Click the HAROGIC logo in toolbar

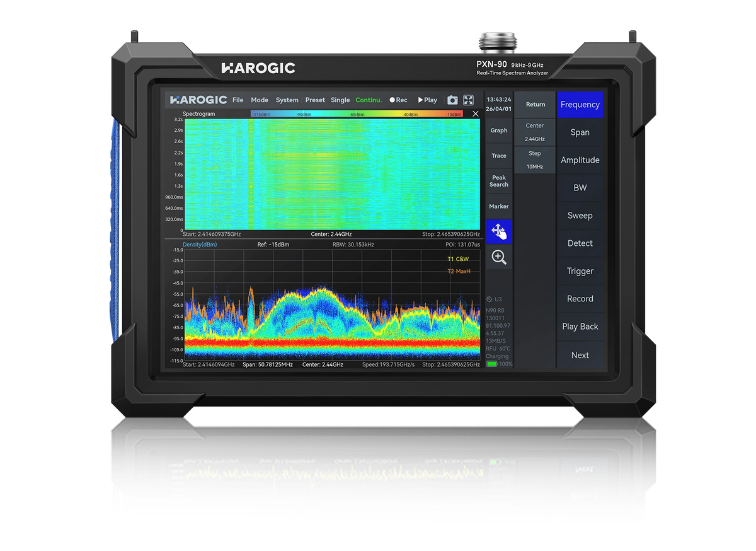click(x=198, y=100)
